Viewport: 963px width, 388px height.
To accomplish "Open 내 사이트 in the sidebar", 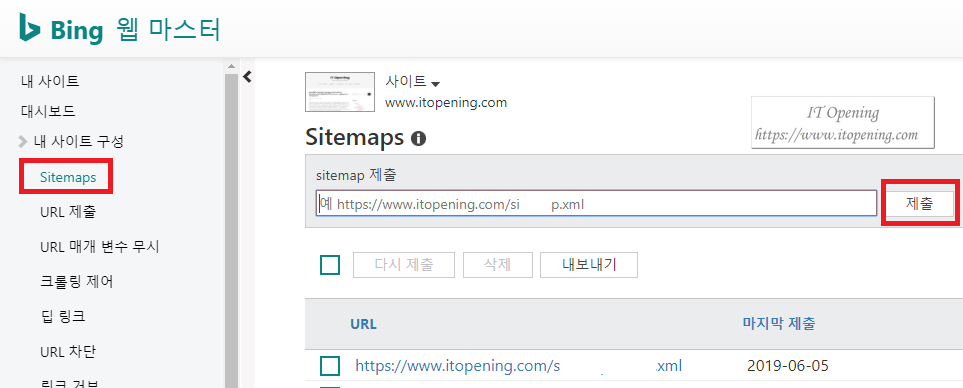I will pyautogui.click(x=50, y=80).
